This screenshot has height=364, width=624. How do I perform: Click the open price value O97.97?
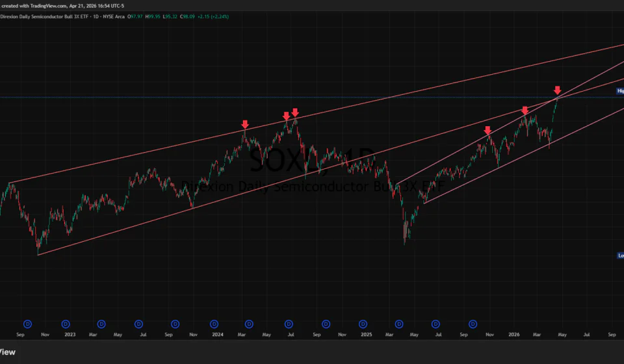(135, 17)
